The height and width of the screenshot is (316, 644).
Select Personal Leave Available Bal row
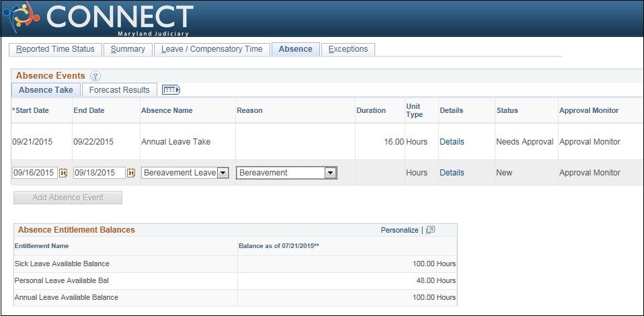[235, 280]
